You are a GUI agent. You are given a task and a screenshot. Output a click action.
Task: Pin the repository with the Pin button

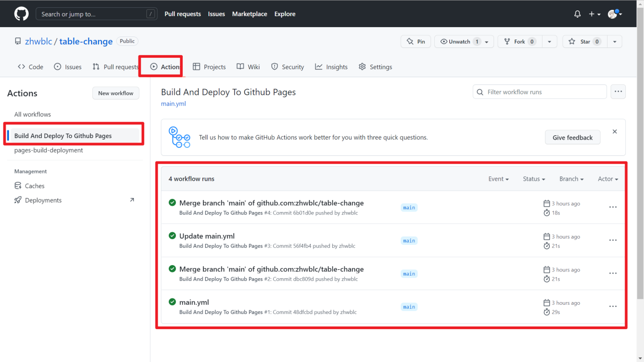[x=415, y=42]
